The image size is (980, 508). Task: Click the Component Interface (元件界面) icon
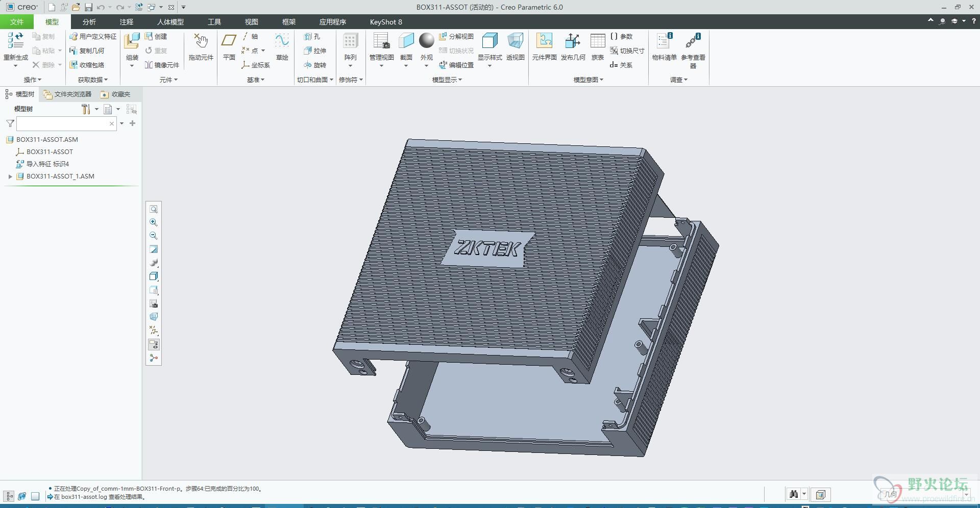point(544,41)
